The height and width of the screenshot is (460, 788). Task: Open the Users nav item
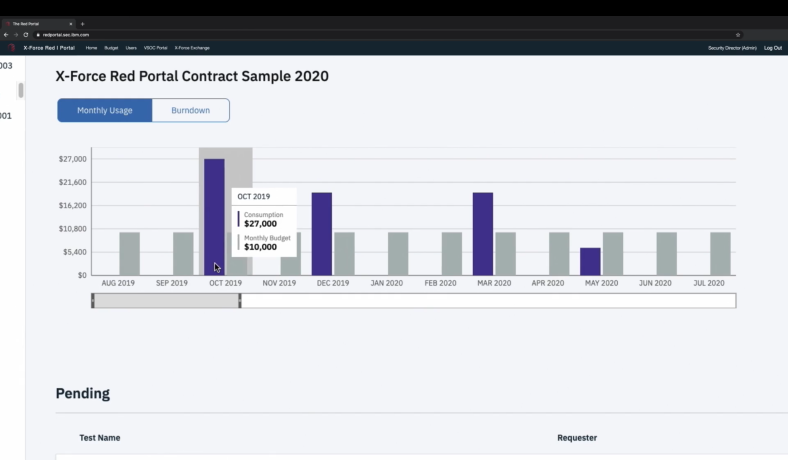[x=131, y=48]
